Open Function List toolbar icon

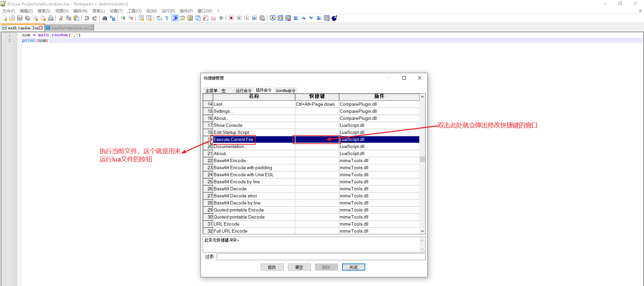206,18
